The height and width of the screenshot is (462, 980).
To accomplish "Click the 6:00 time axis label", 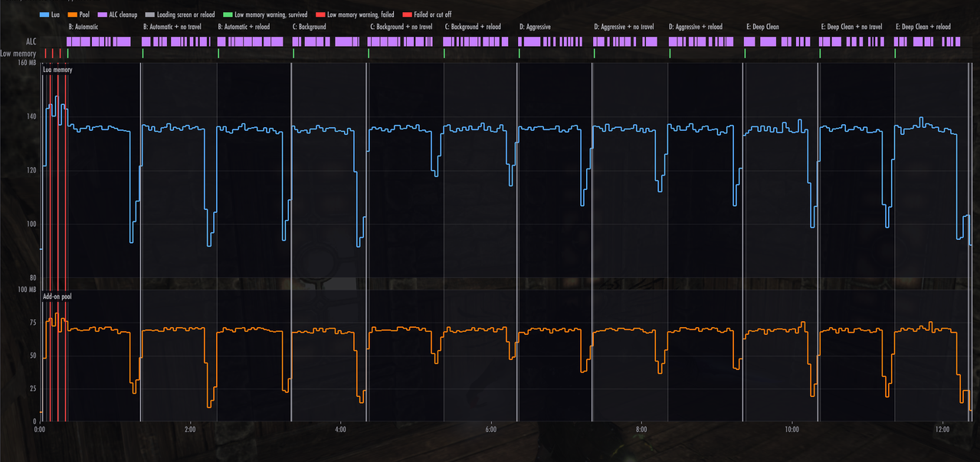I will tap(491, 430).
